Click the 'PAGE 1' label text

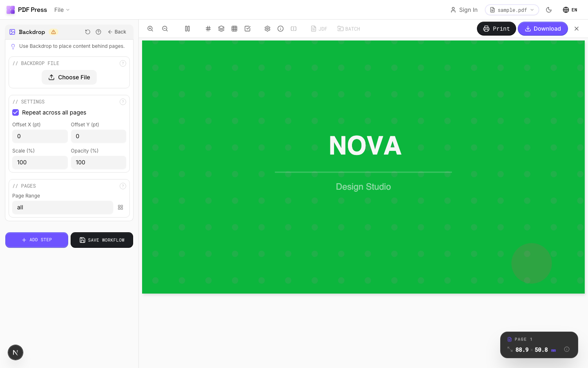(x=523, y=339)
